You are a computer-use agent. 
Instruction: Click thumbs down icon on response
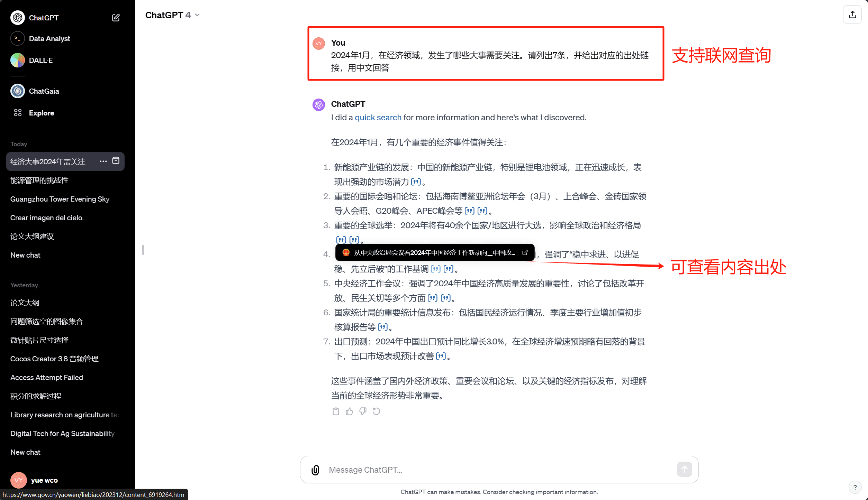363,411
